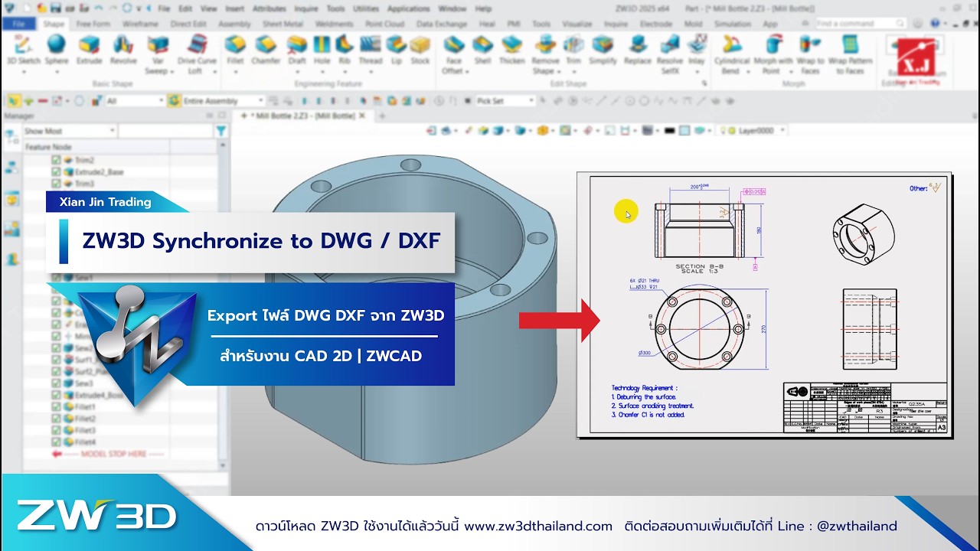
Task: Open the Sheet Metal ribbon tab
Action: pyautogui.click(x=283, y=24)
